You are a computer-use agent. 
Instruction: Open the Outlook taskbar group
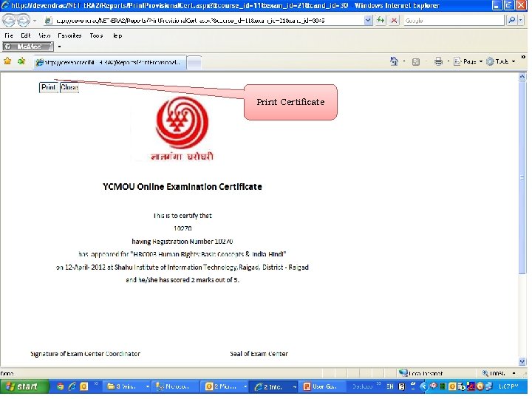[x=225, y=386]
